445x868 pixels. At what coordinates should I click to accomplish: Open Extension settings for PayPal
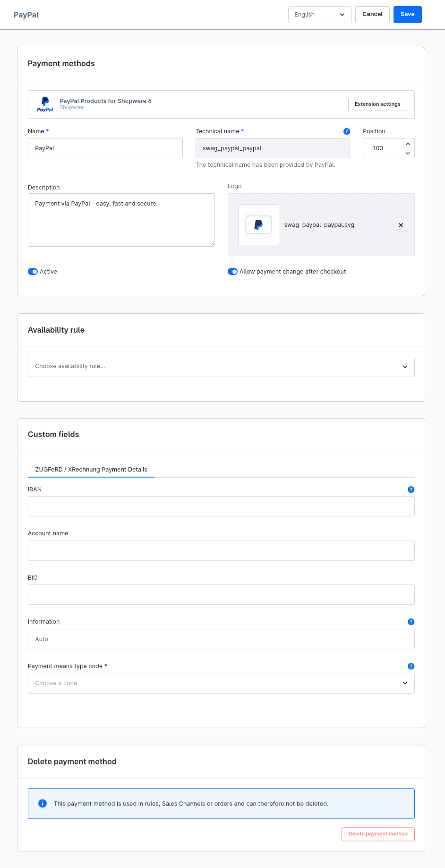(x=377, y=104)
